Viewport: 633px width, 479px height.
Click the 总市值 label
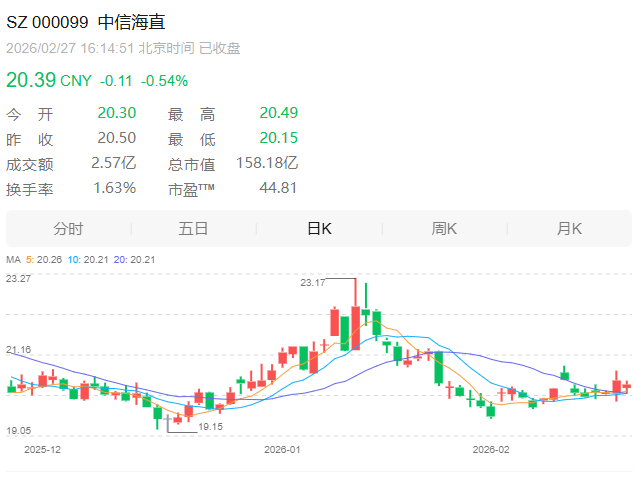(x=191, y=165)
